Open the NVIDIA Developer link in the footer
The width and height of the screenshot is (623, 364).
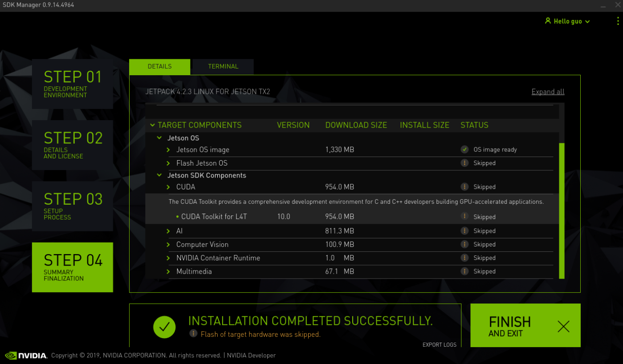point(251,356)
